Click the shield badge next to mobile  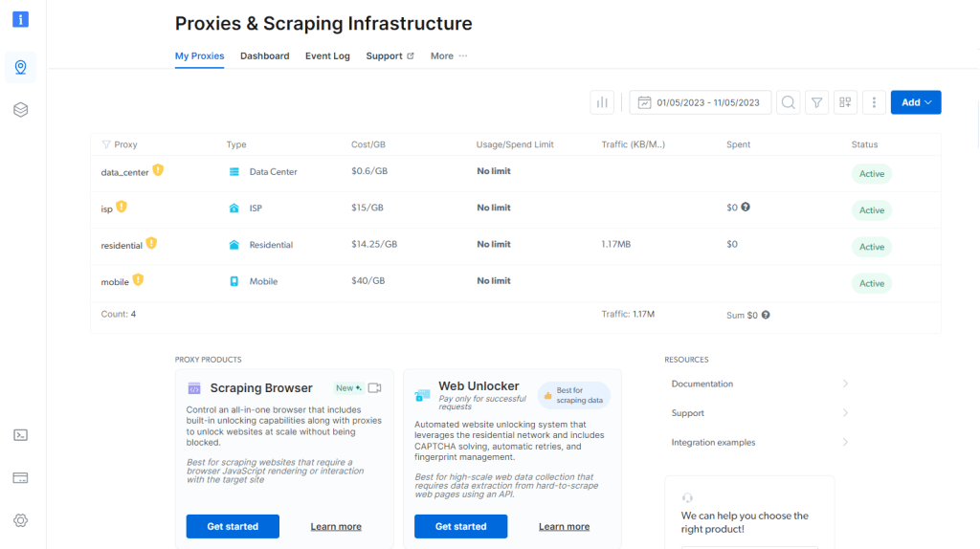click(138, 280)
